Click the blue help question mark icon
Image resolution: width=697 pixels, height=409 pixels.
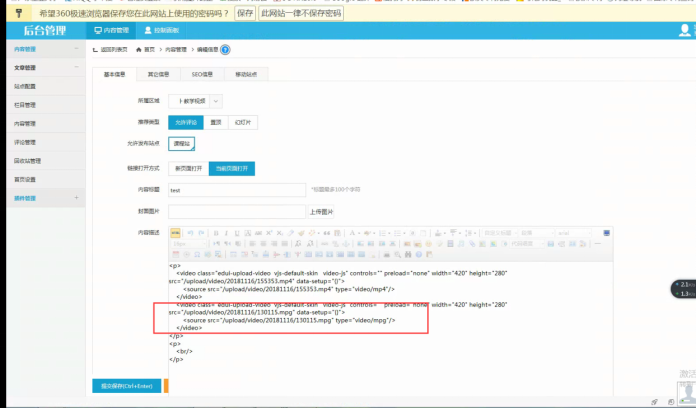click(x=225, y=49)
